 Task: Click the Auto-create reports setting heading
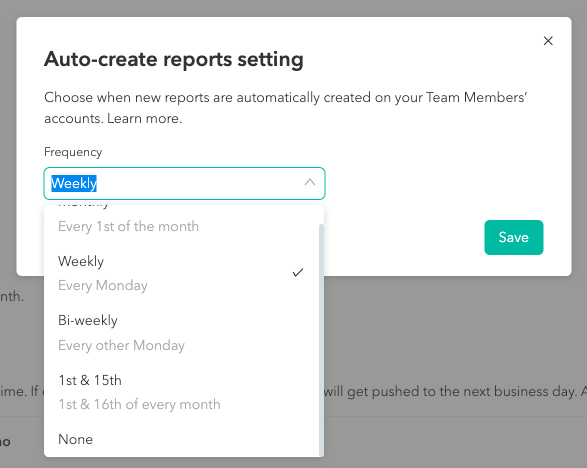point(174,60)
